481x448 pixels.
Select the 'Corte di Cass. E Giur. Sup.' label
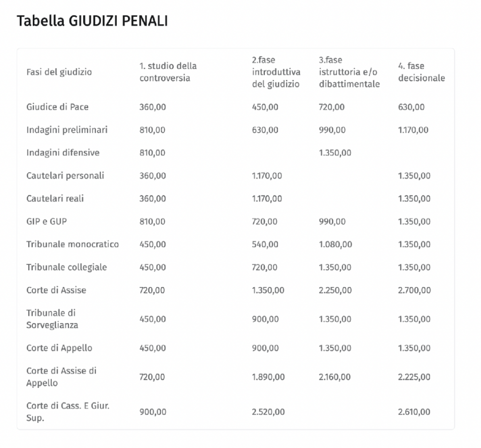coord(68,411)
